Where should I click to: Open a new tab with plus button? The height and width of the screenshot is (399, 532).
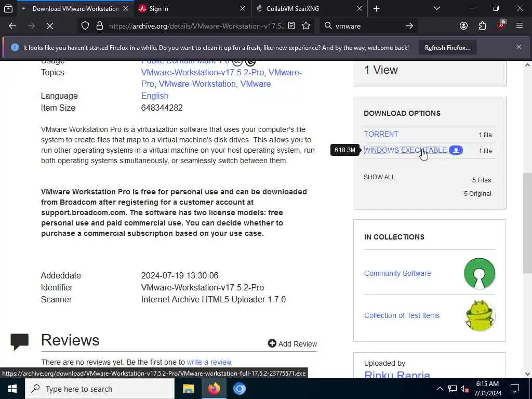click(x=376, y=8)
